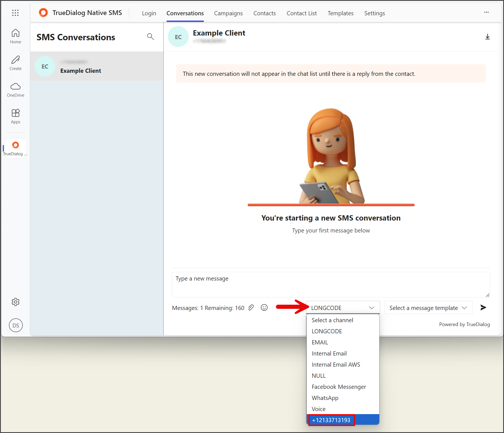Open the emoji picker smiley icon
Viewport: 504px width, 433px height.
pyautogui.click(x=264, y=307)
